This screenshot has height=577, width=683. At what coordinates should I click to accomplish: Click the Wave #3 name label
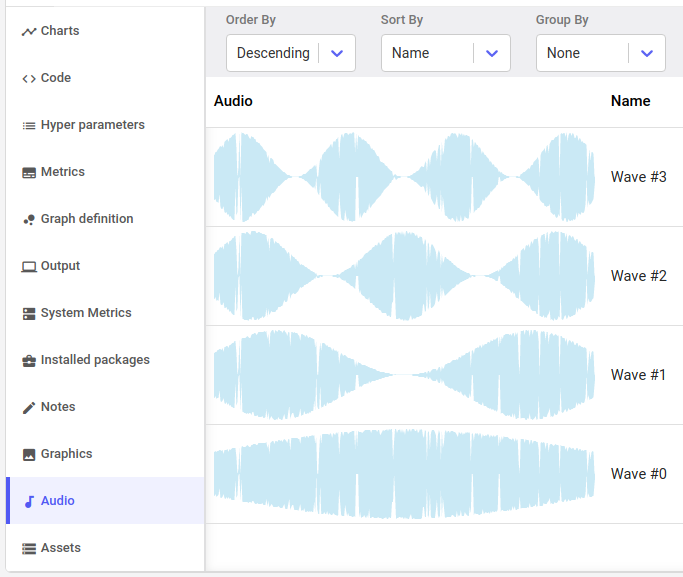tap(639, 177)
